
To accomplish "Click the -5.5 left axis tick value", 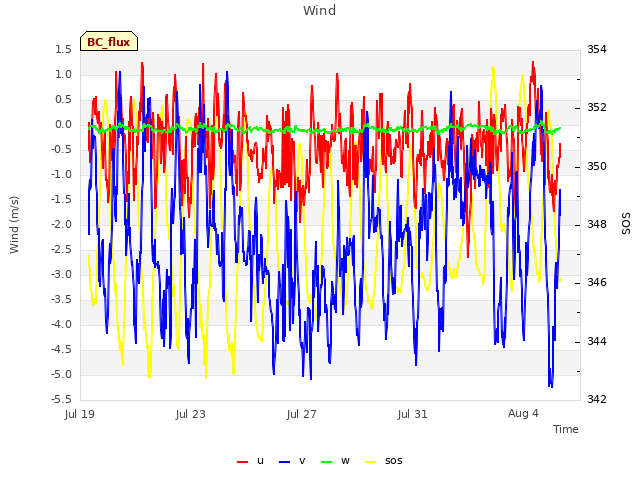I will [62, 399].
